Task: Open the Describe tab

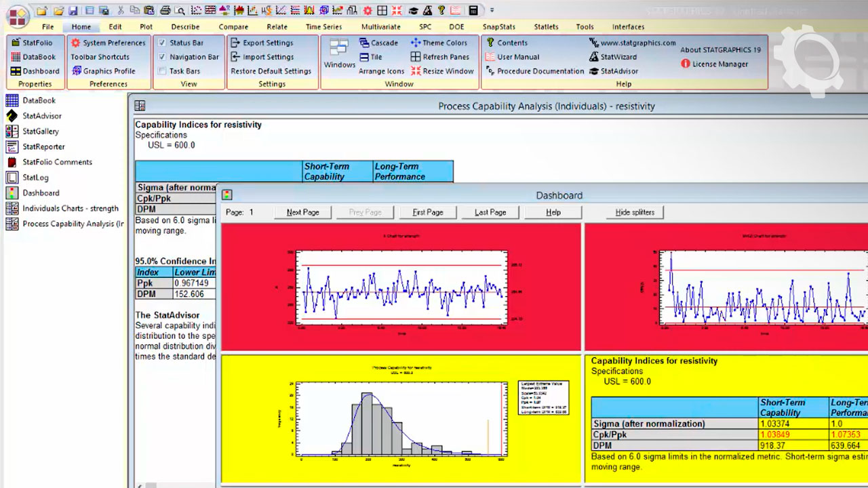Action: click(185, 27)
